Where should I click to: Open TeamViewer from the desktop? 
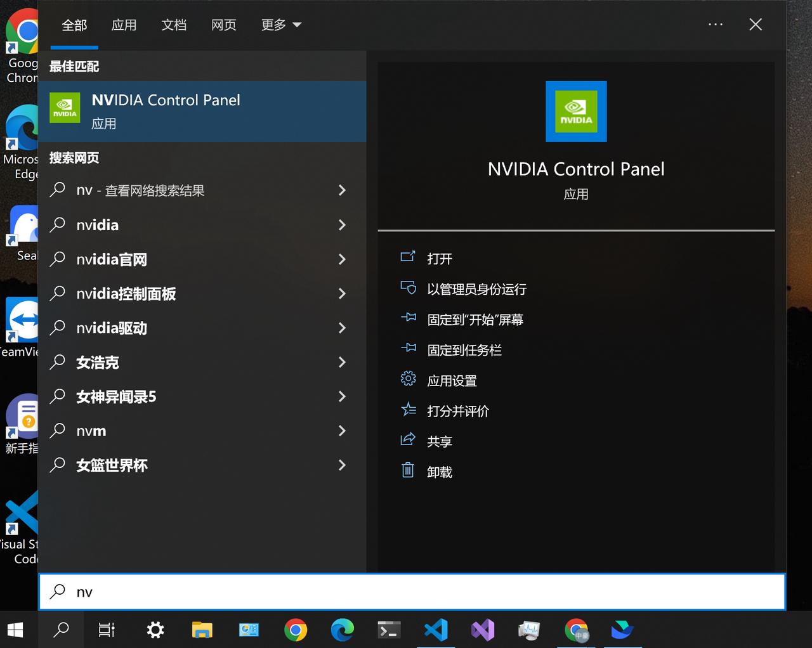(21, 320)
